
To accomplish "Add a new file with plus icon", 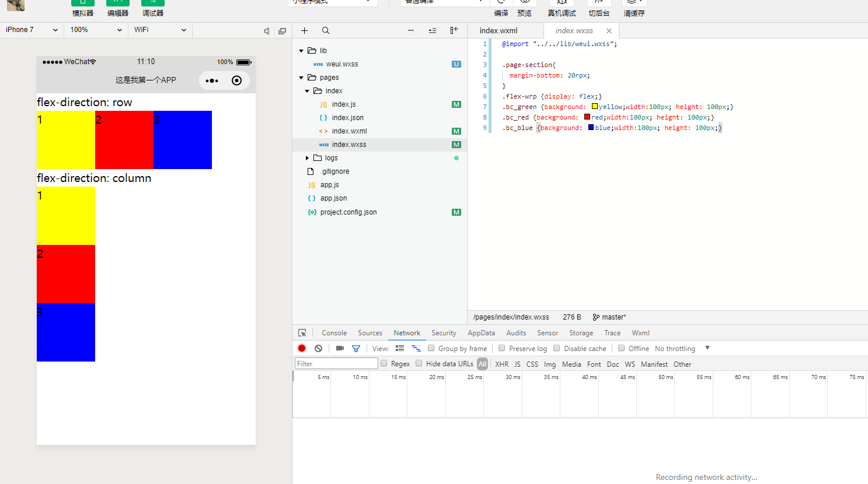I will pos(304,30).
